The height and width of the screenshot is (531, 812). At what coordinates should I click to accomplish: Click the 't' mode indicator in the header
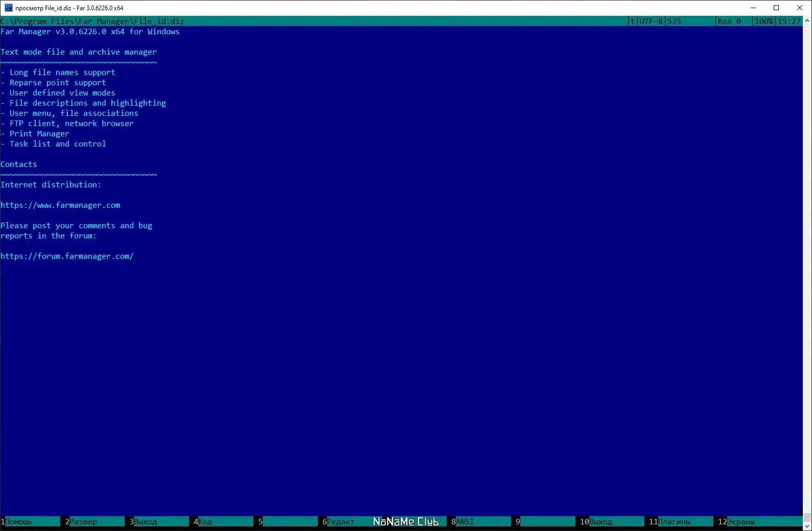(633, 21)
